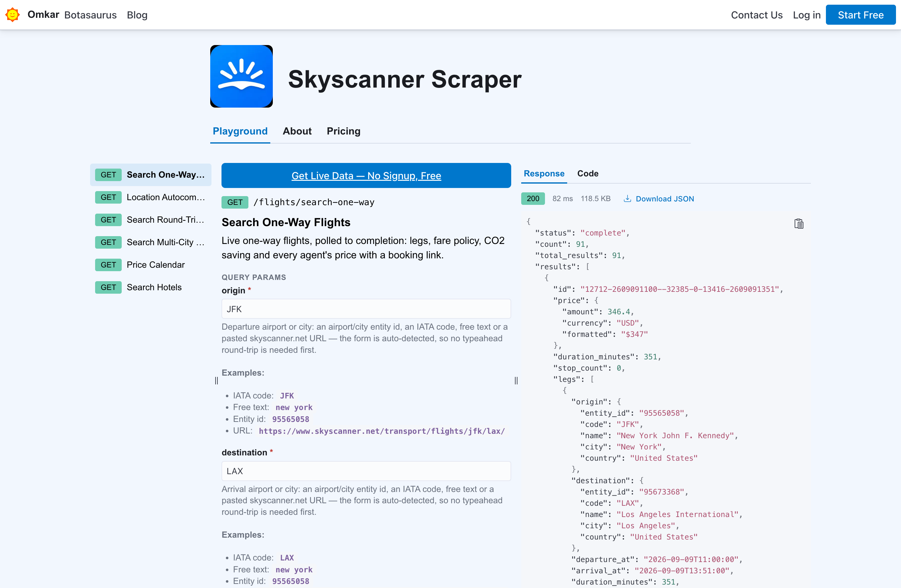This screenshot has width=901, height=588.
Task: Click the origin input field with JFK
Action: tap(366, 309)
